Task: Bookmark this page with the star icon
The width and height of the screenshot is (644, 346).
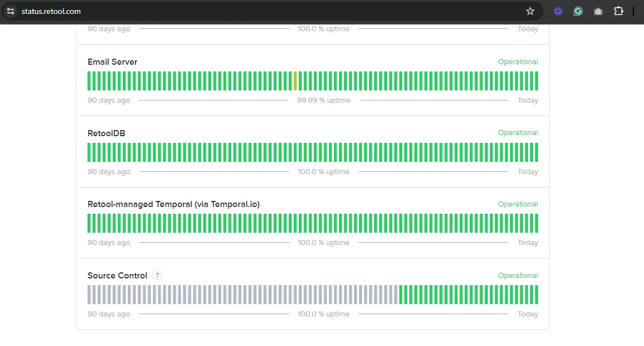Action: coord(530,12)
